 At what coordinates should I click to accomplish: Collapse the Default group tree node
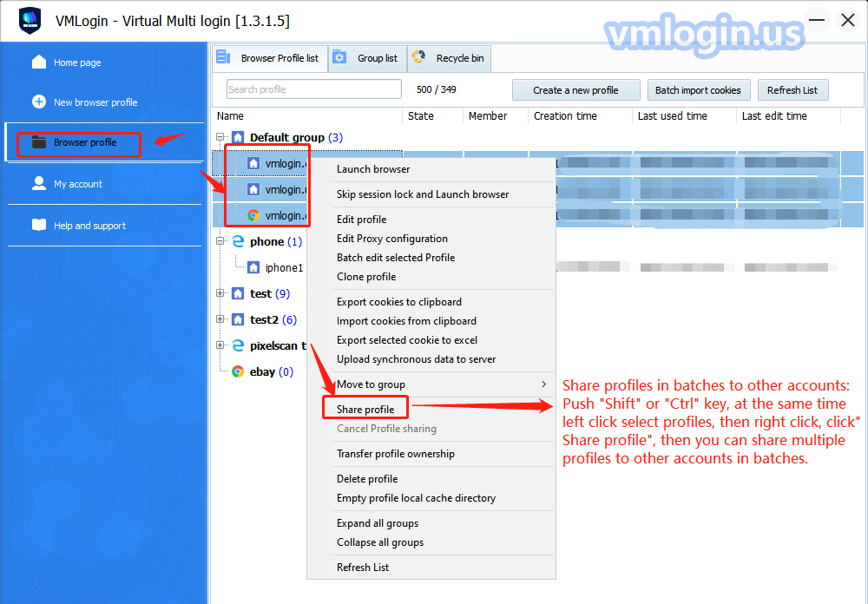point(220,137)
